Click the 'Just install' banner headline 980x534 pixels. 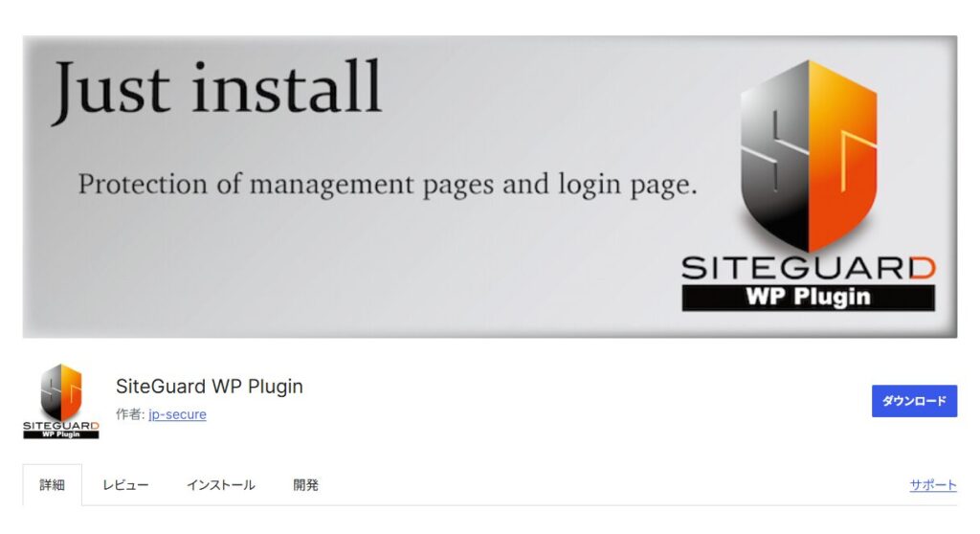(x=216, y=91)
